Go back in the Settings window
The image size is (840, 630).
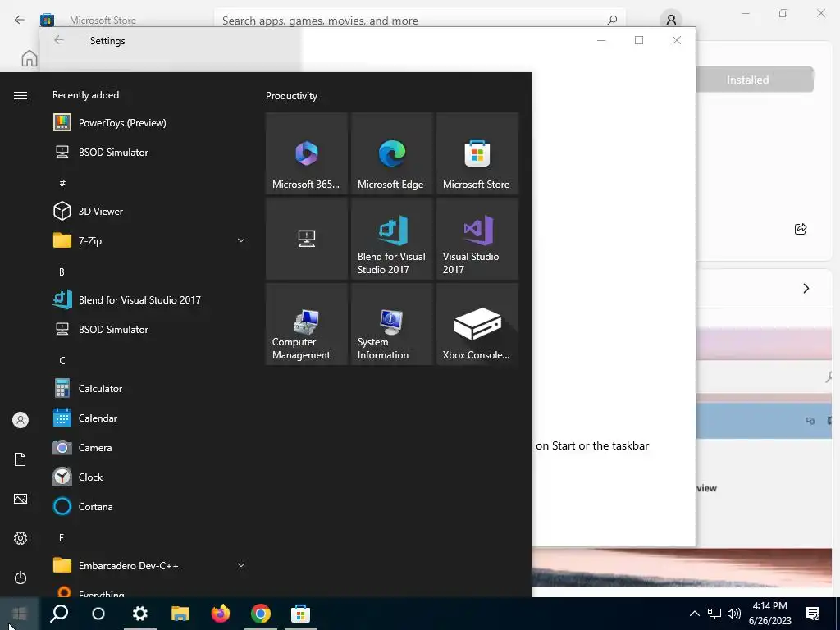click(x=59, y=40)
